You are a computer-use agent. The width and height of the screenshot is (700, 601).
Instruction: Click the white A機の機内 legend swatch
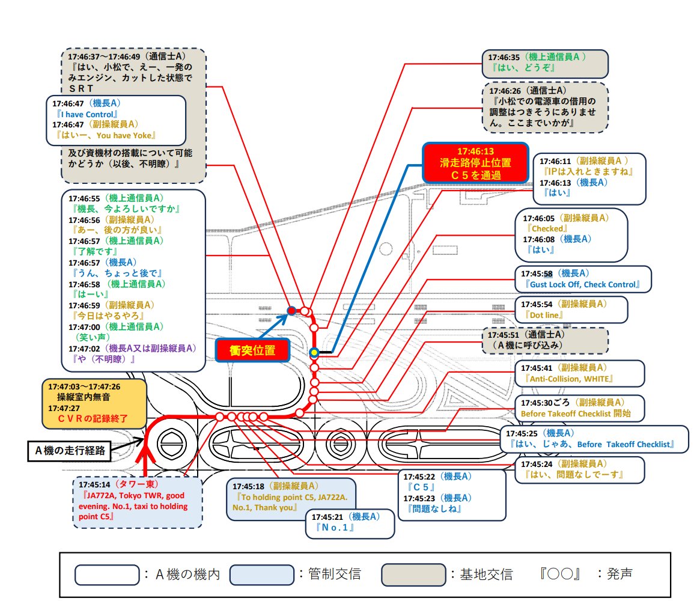[x=107, y=575]
